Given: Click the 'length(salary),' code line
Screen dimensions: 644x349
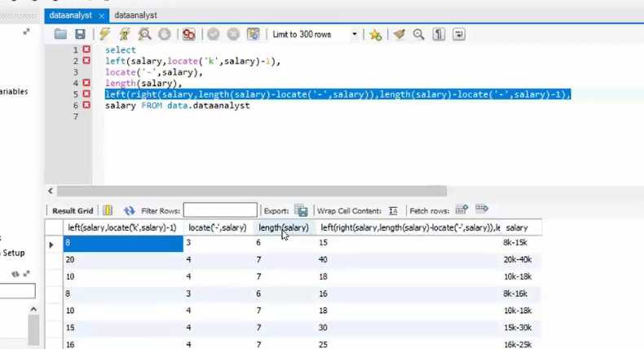Looking at the screenshot, I should pyautogui.click(x=143, y=83).
